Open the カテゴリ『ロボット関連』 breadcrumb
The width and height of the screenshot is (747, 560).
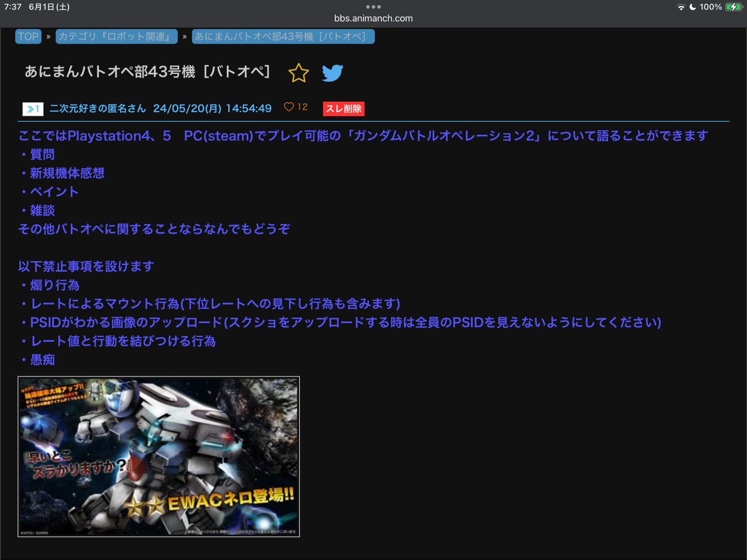116,37
